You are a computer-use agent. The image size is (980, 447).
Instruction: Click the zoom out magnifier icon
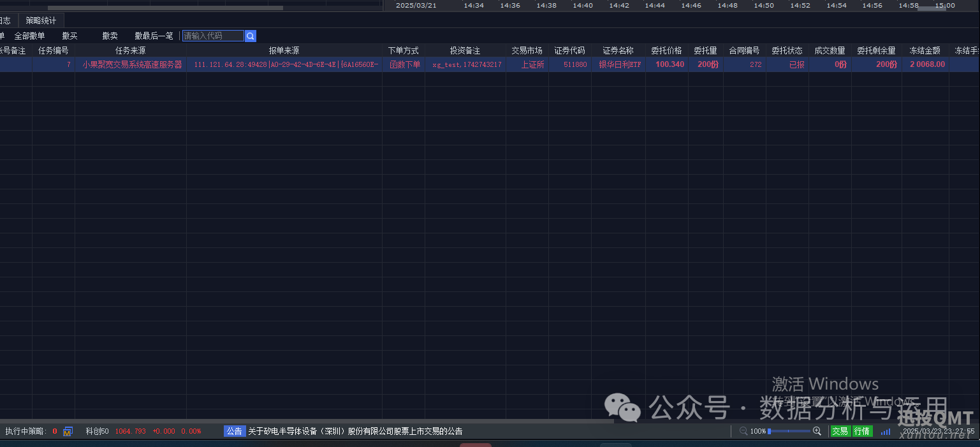click(743, 431)
